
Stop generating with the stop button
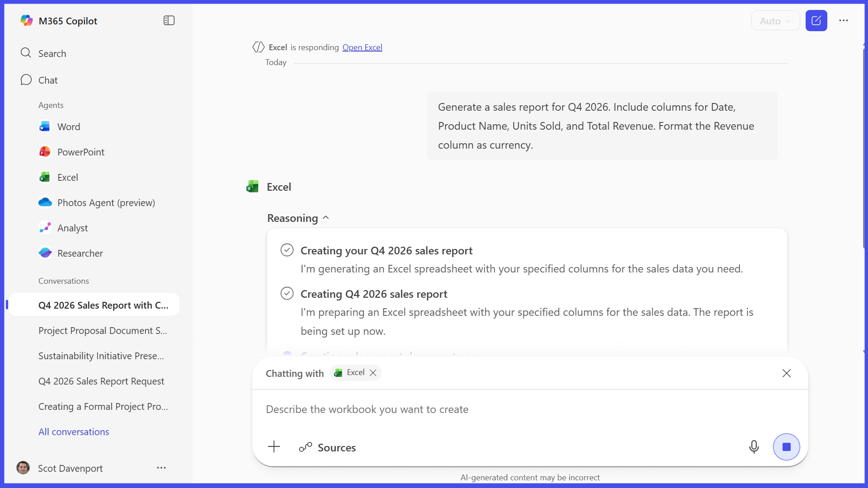click(x=787, y=447)
